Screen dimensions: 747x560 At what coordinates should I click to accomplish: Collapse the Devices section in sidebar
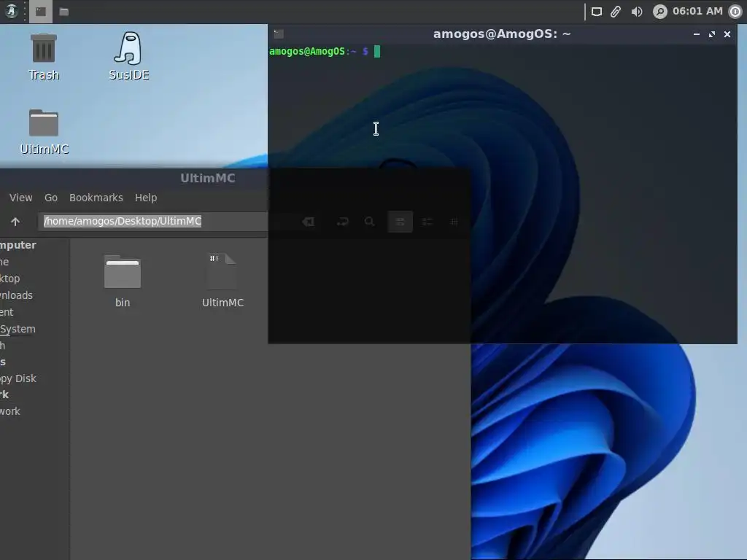pos(3,362)
